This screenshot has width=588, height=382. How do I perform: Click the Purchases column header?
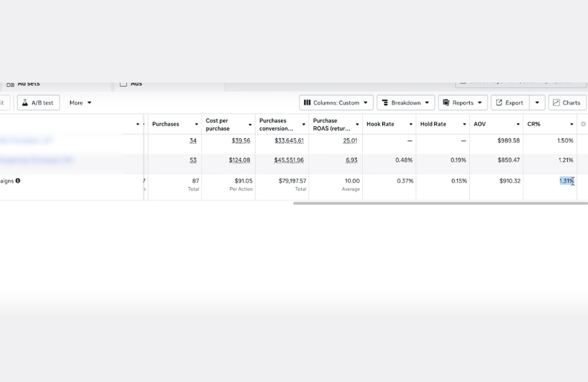coord(166,124)
